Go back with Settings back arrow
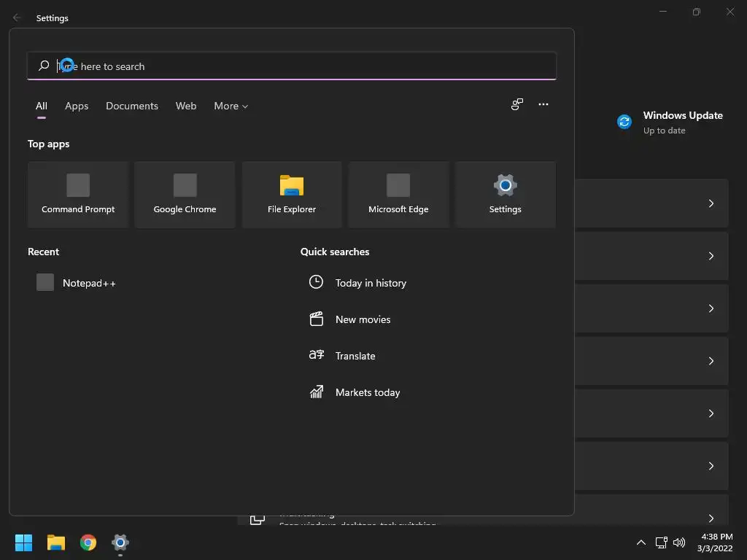 [17, 17]
